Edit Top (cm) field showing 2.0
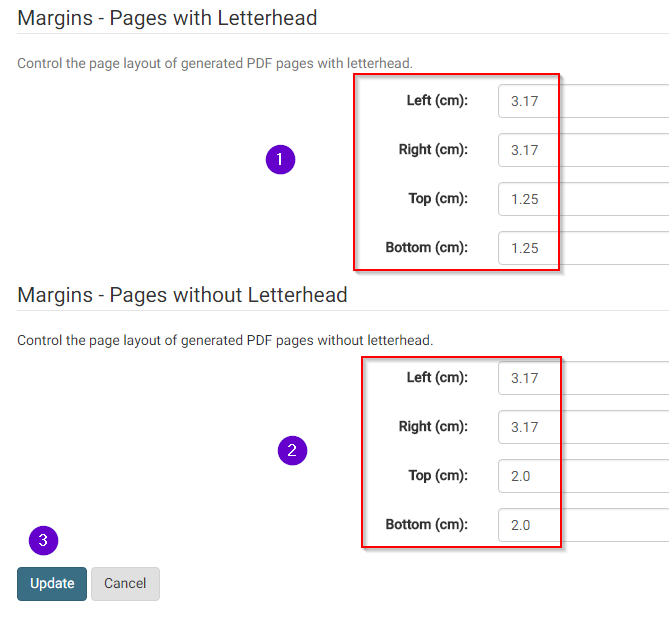669x636 pixels. [583, 476]
